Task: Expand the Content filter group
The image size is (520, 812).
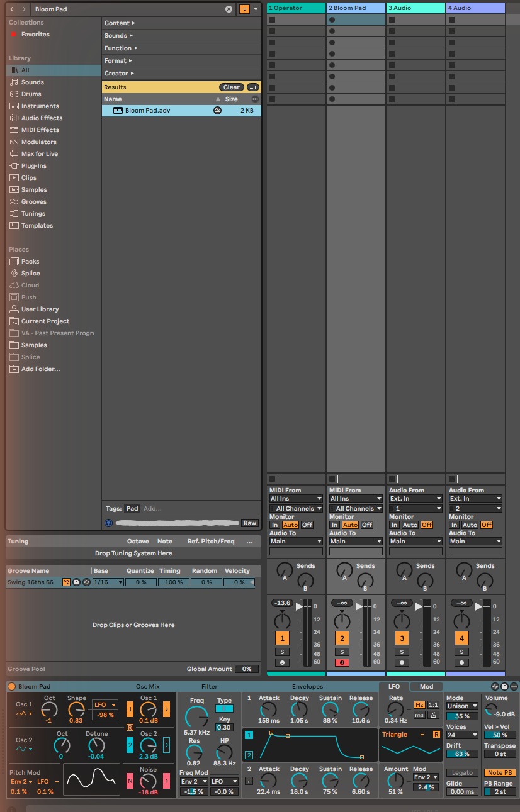Action: coord(120,23)
